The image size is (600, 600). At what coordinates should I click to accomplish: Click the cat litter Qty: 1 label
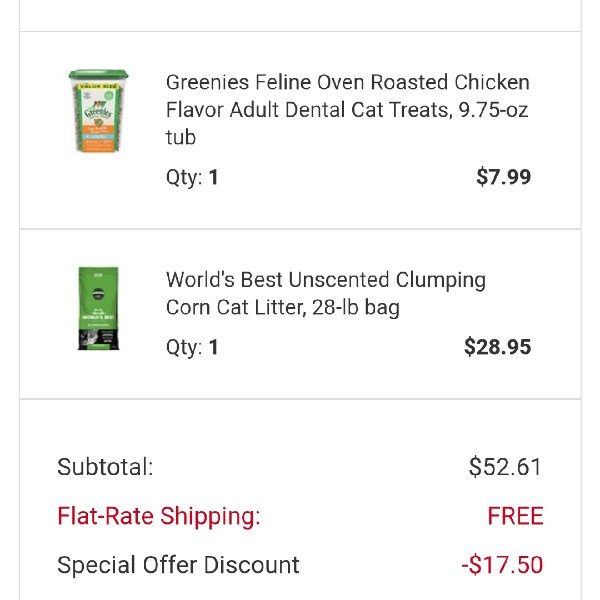click(x=192, y=347)
